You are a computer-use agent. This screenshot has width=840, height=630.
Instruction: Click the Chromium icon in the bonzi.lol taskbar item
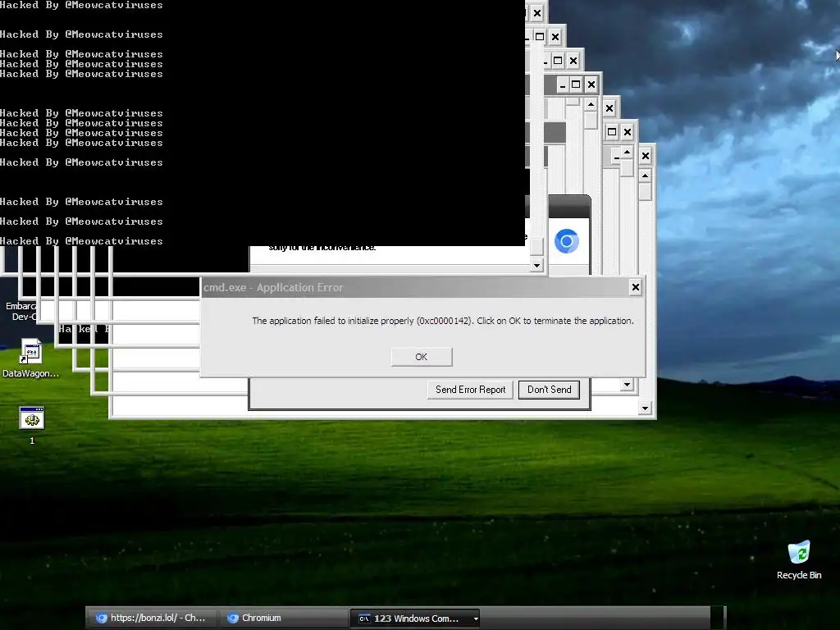coord(101,619)
